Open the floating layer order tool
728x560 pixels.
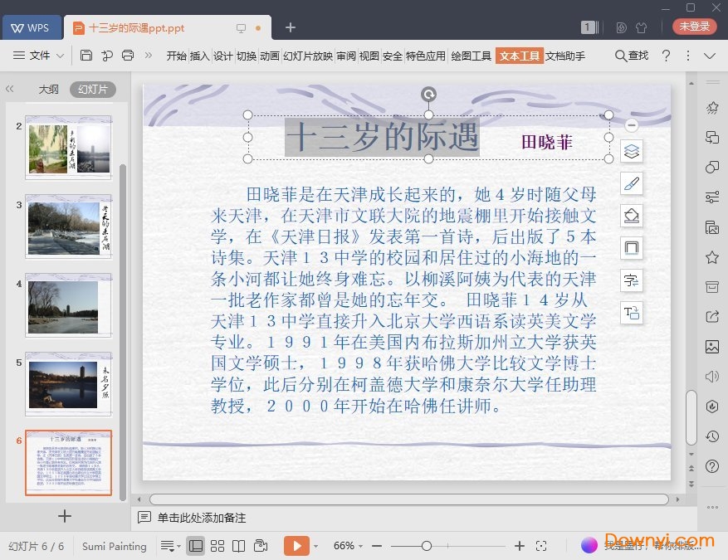point(632,151)
